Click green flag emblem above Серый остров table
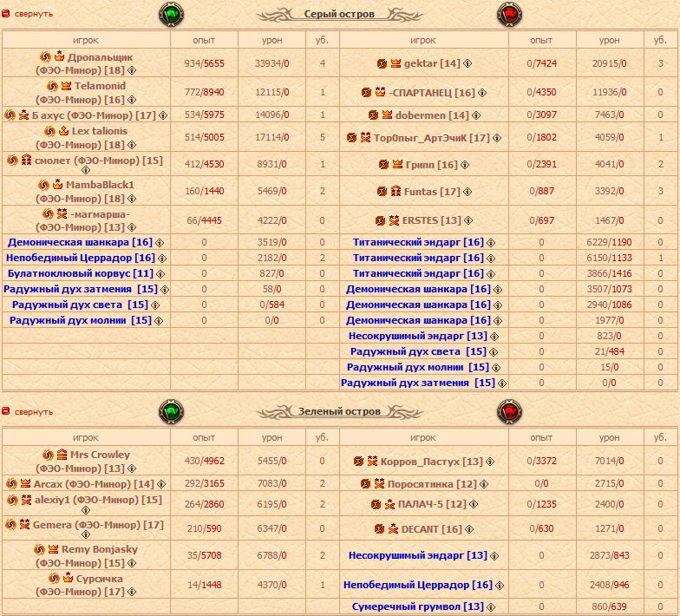Image resolution: width=680 pixels, height=616 pixels. [x=172, y=14]
